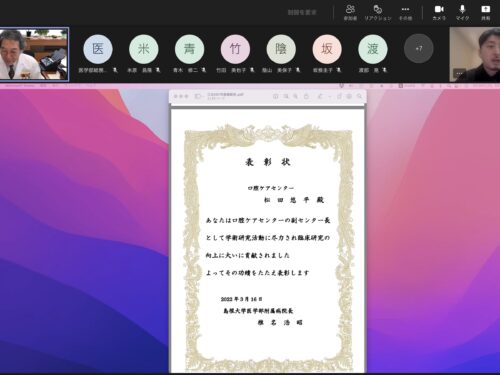
Task: Open the ellipsis menu on the self-view video
Action: click(x=459, y=73)
